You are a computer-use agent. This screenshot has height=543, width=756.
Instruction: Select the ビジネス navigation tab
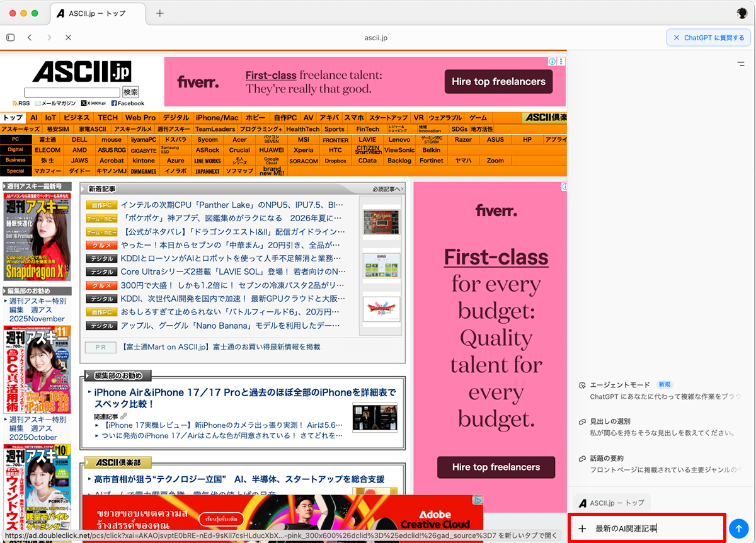(x=77, y=118)
